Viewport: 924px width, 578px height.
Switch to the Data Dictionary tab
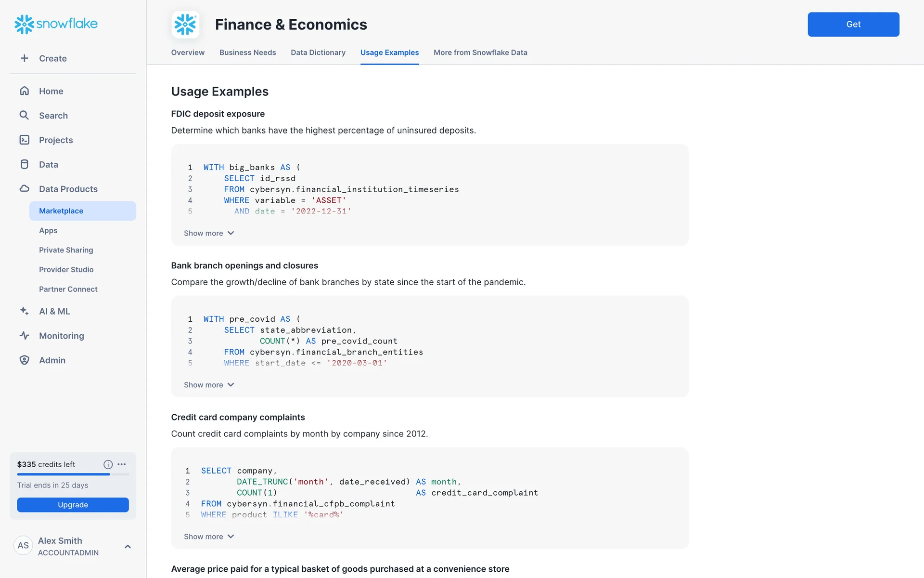[318, 53]
